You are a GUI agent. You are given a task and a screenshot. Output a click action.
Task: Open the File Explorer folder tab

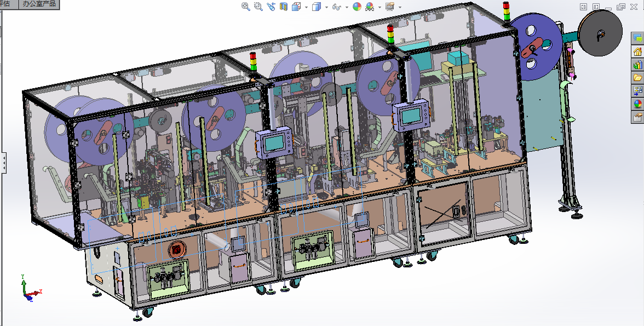point(637,78)
